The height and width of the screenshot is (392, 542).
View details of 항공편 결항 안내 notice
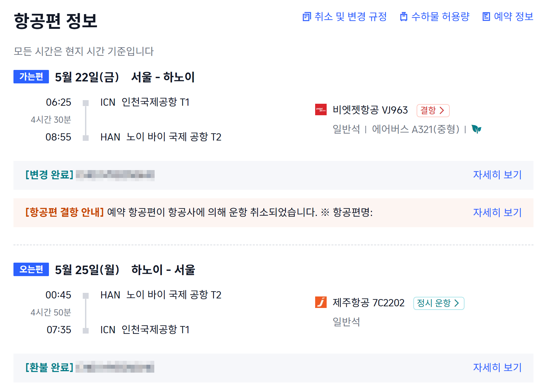point(497,212)
